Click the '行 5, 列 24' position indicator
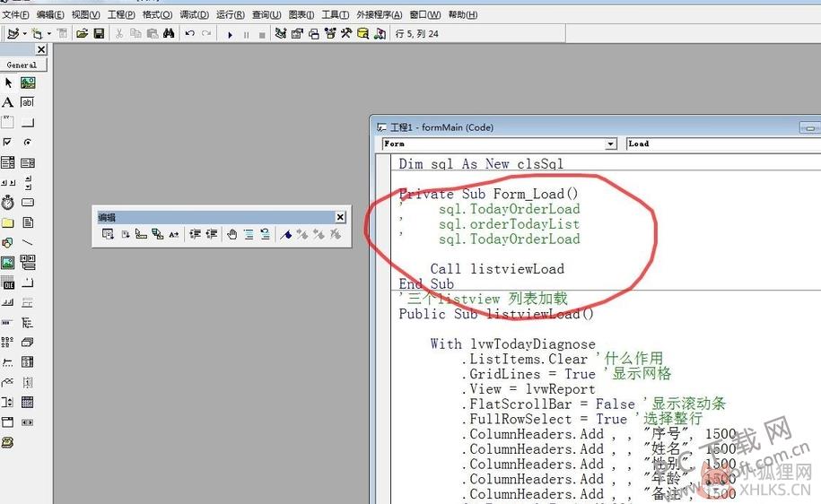 point(417,34)
